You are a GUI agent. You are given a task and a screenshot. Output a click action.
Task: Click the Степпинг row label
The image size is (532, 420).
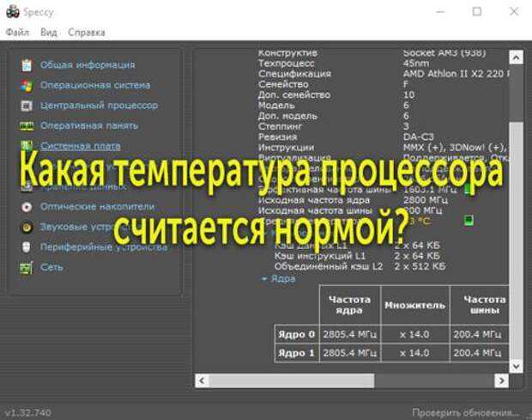click(x=280, y=126)
